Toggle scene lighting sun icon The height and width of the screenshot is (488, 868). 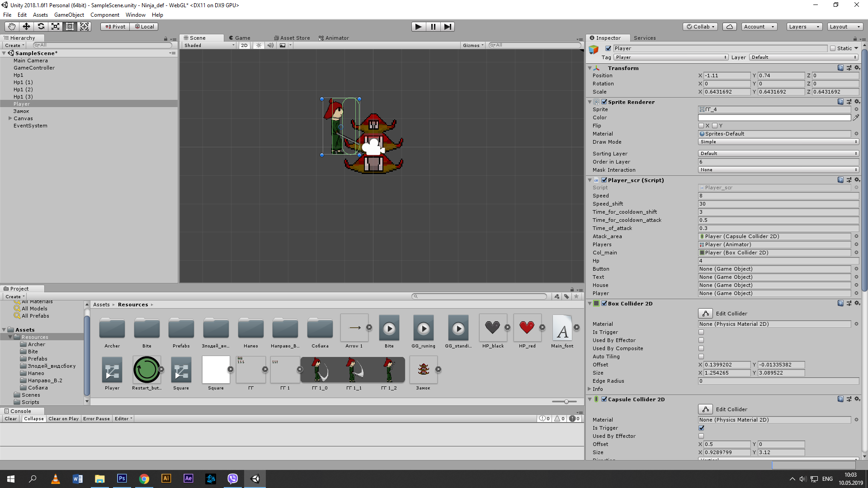259,45
